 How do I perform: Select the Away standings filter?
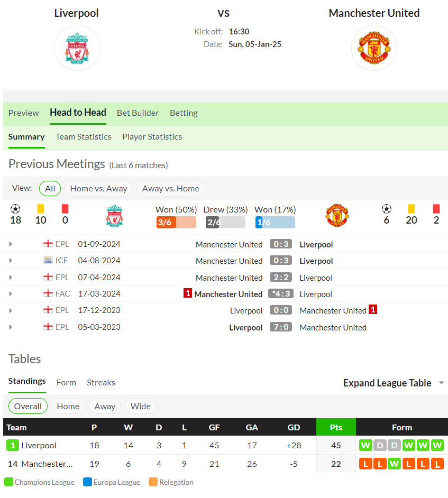[105, 406]
